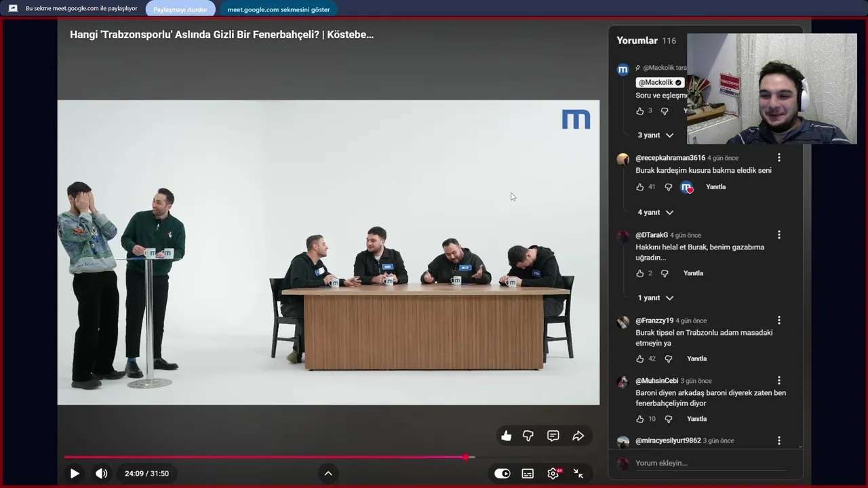
Task: Click the video title text
Action: click(222, 35)
